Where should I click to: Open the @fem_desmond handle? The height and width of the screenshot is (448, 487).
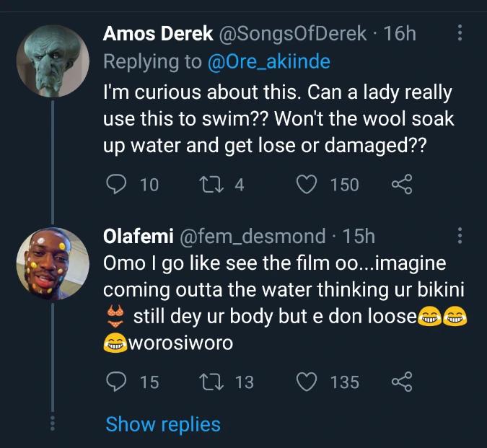coord(253,237)
